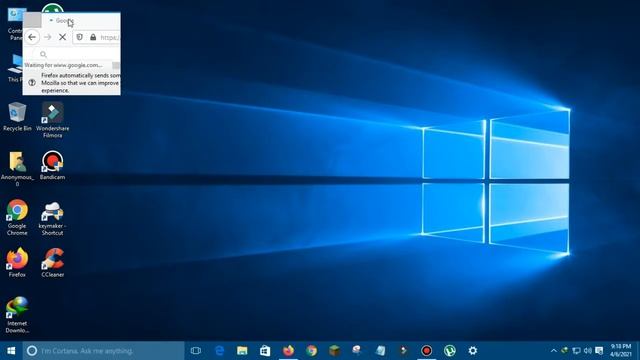This screenshot has height=360, width=640.
Task: Stop page loading with the X button
Action: pos(62,37)
